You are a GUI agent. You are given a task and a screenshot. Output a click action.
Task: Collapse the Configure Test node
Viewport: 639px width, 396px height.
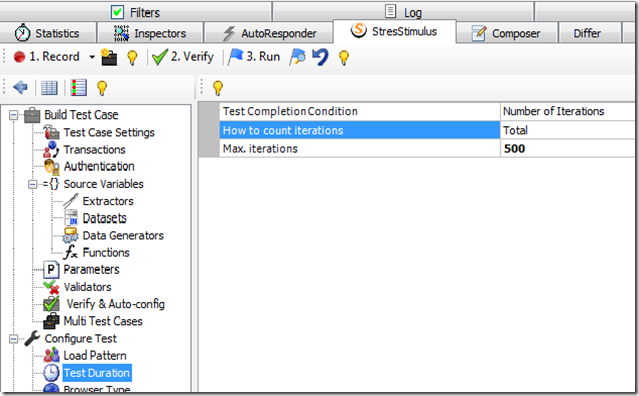(x=13, y=339)
